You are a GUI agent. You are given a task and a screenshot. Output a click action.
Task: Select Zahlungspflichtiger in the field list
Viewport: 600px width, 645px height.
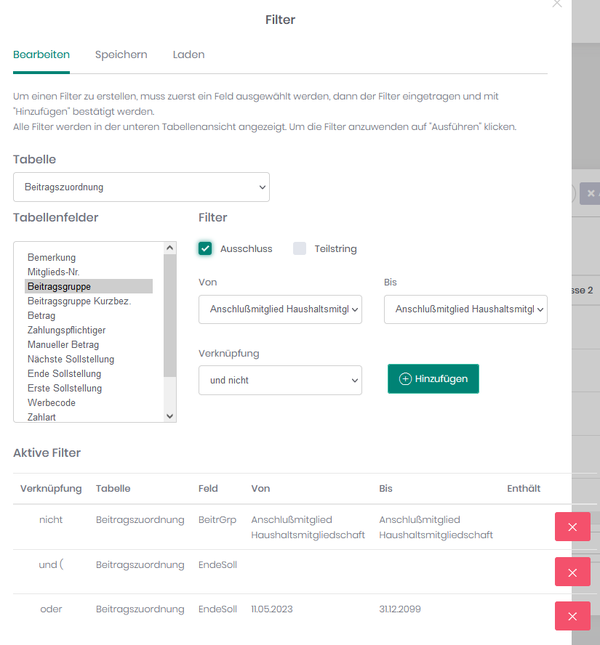pyautogui.click(x=67, y=330)
